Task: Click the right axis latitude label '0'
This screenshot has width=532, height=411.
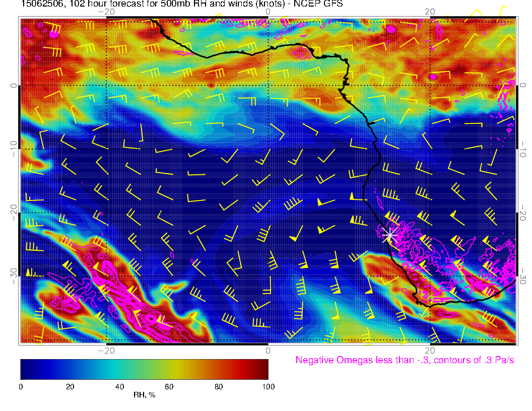Action: click(x=523, y=85)
